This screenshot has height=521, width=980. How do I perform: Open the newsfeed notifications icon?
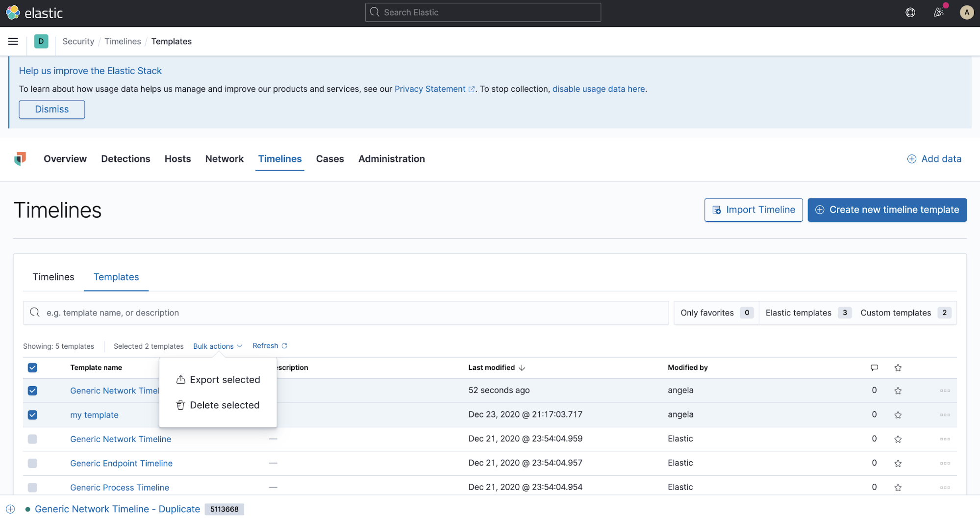(938, 13)
